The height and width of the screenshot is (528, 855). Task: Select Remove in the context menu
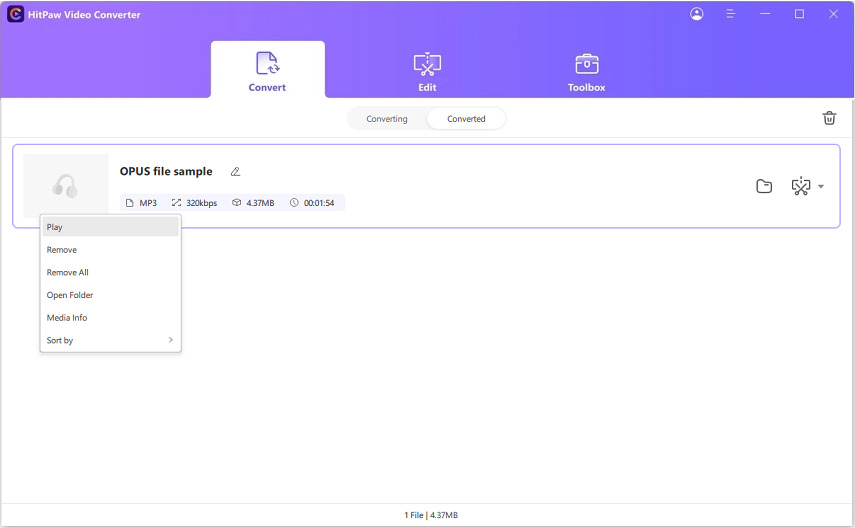pyautogui.click(x=111, y=250)
